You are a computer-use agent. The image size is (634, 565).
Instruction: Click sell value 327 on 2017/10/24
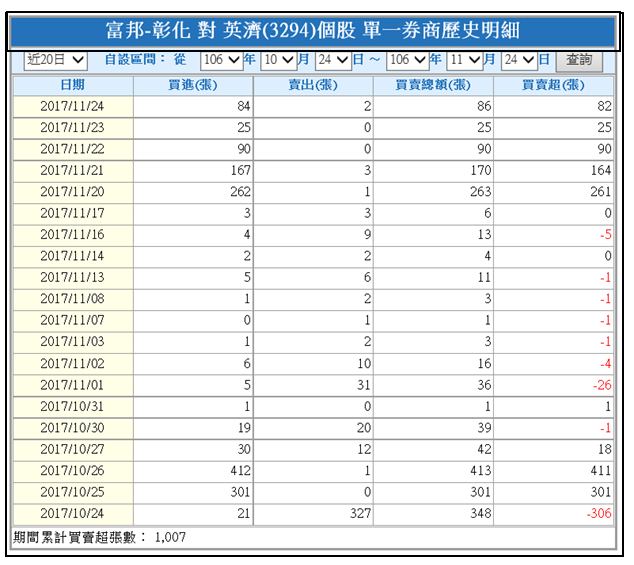click(x=360, y=514)
